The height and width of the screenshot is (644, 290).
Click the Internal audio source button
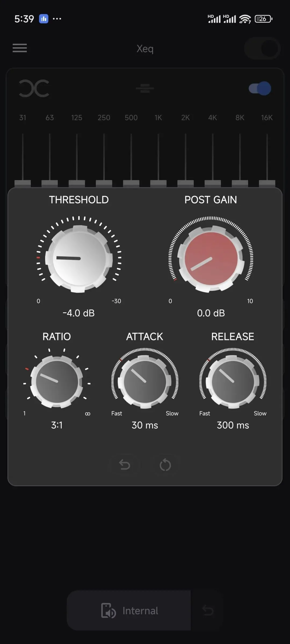tap(129, 610)
